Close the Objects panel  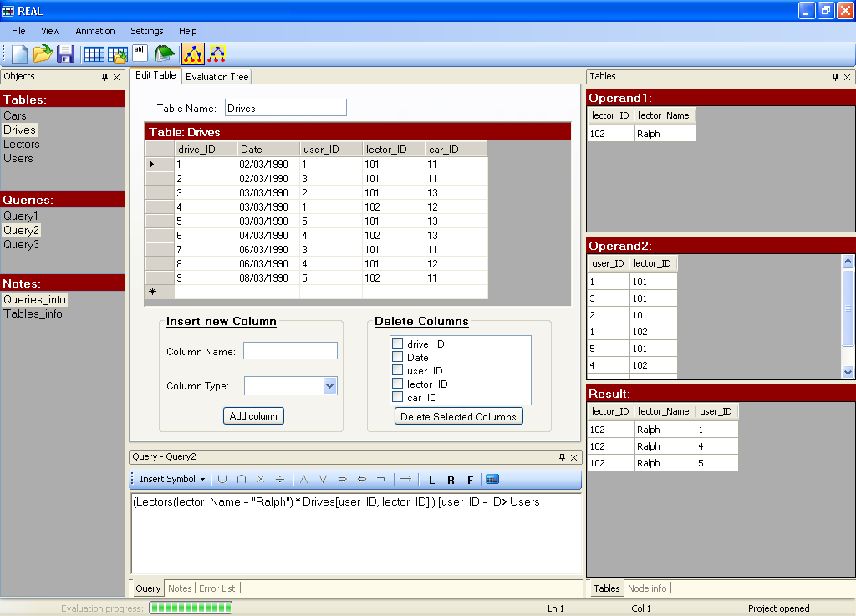point(116,77)
